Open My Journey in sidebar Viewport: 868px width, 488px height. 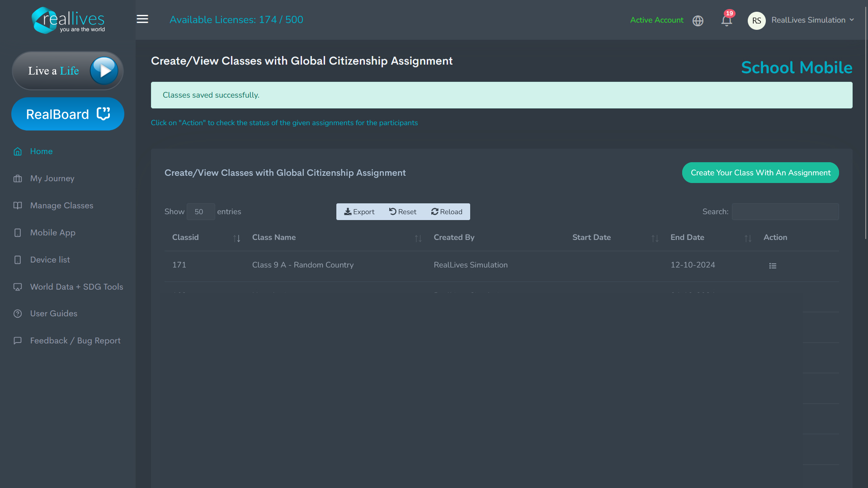pyautogui.click(x=52, y=178)
